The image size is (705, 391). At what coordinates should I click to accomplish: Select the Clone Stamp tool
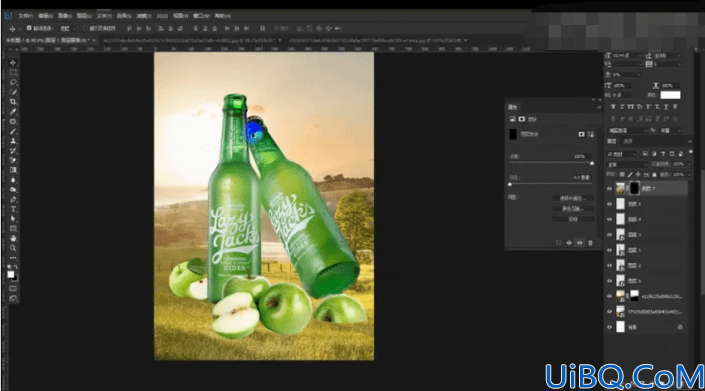coord(13,141)
